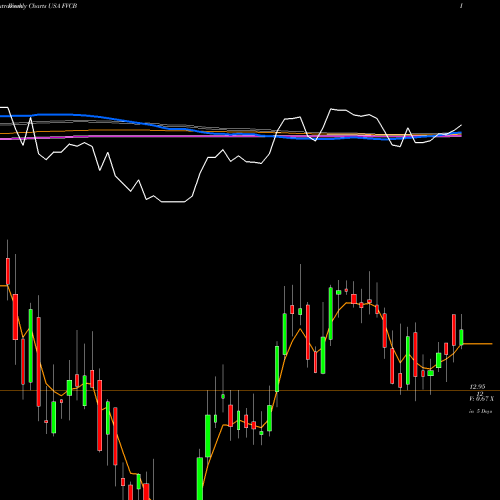Click the 'in 5 Days' label

coord(480,411)
